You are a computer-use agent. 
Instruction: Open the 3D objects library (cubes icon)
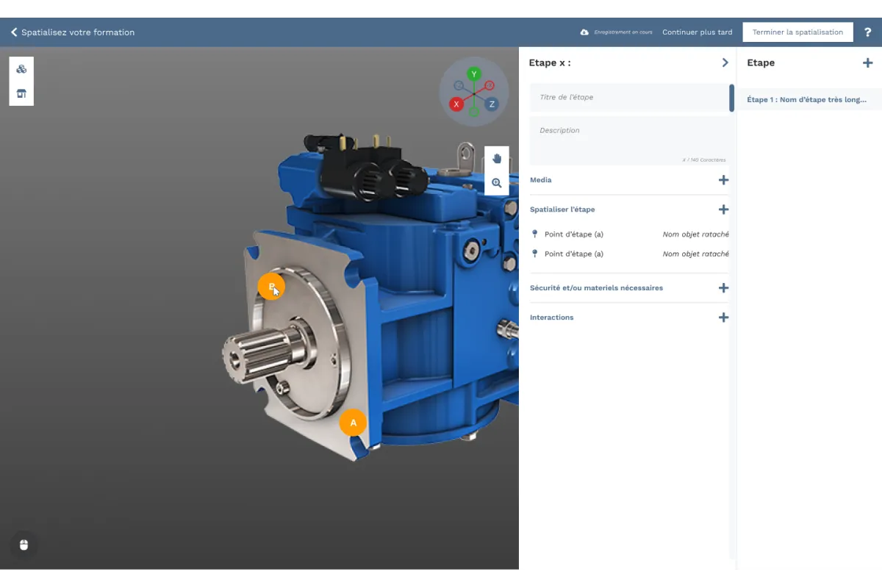coord(21,68)
